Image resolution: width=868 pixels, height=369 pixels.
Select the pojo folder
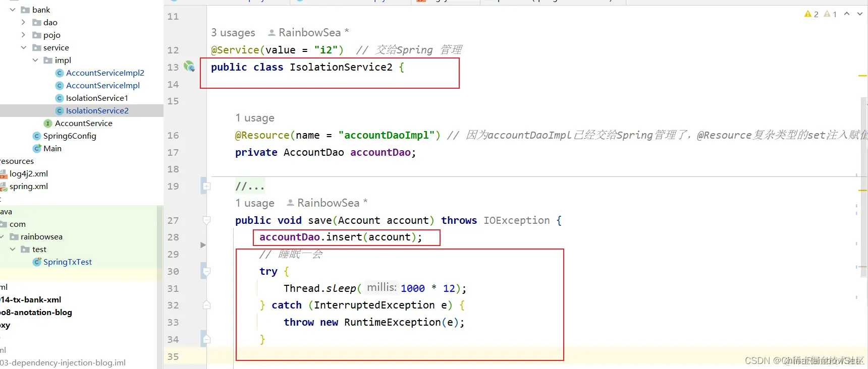(52, 35)
